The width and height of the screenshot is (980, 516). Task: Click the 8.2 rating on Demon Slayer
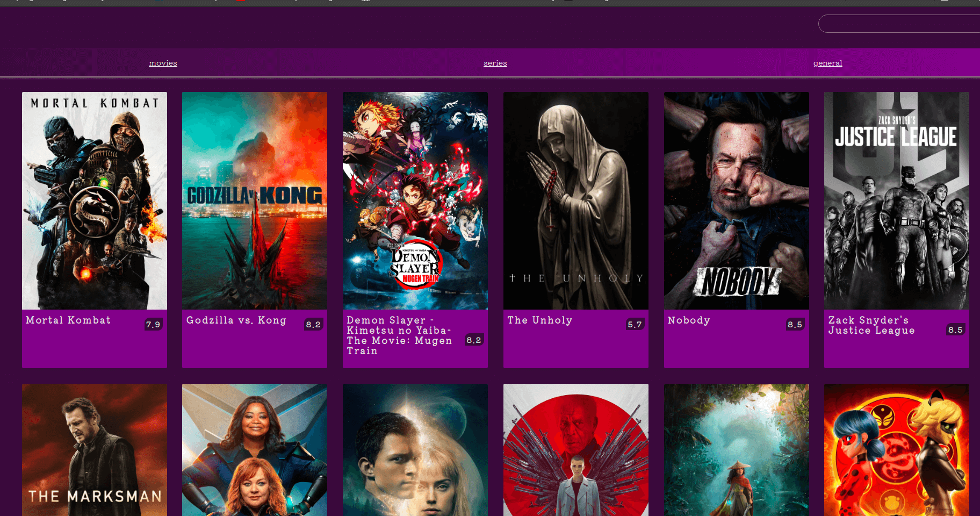474,340
